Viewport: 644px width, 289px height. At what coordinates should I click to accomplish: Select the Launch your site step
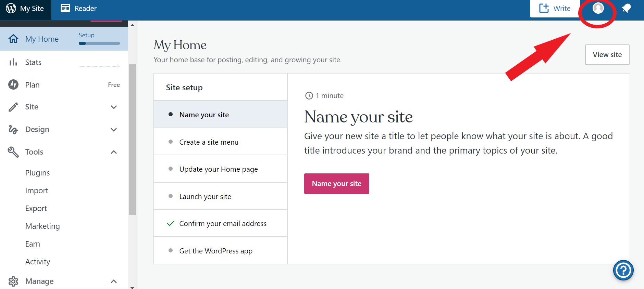[x=221, y=196]
